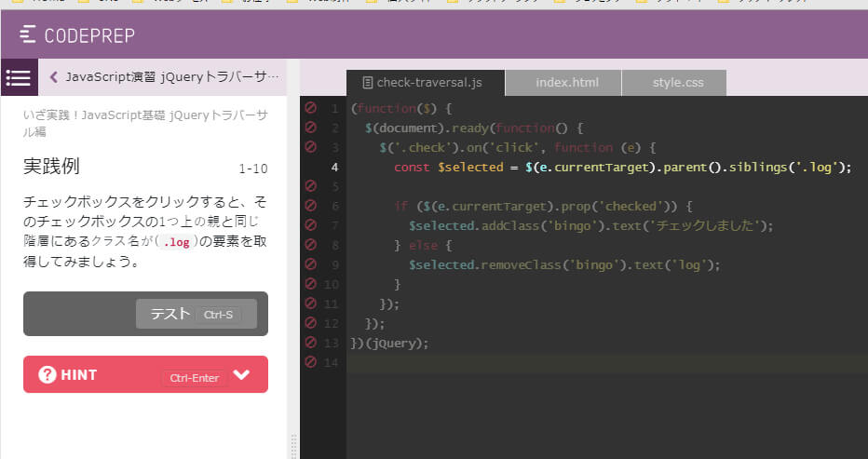Switch to the index.html tab
The image size is (868, 459).
[566, 83]
